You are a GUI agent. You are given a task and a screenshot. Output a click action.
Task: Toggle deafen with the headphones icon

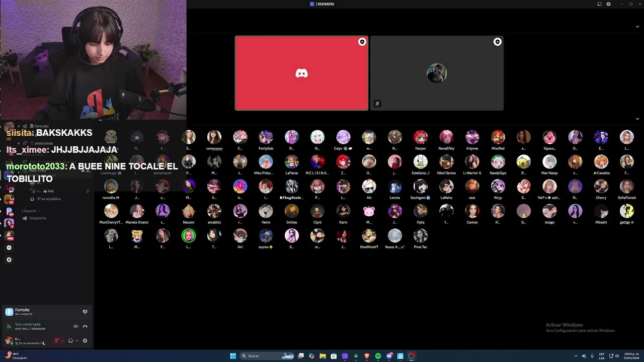point(70,340)
